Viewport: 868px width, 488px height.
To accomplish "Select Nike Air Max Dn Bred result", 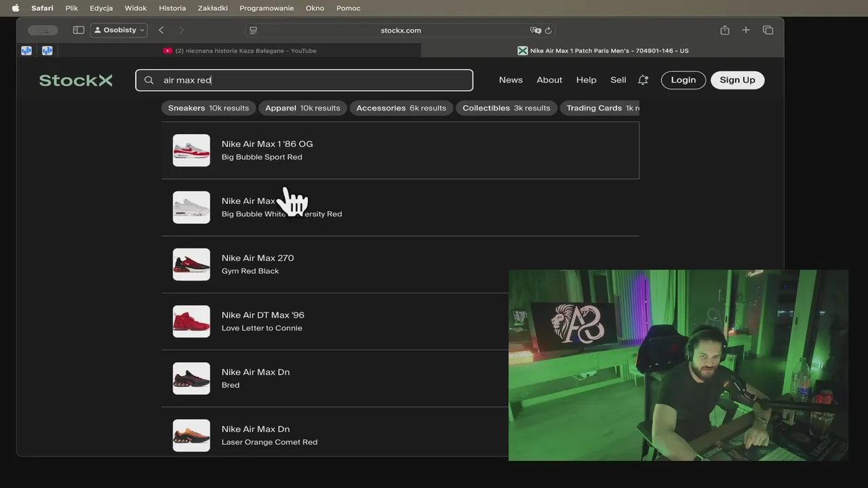I will click(x=400, y=378).
